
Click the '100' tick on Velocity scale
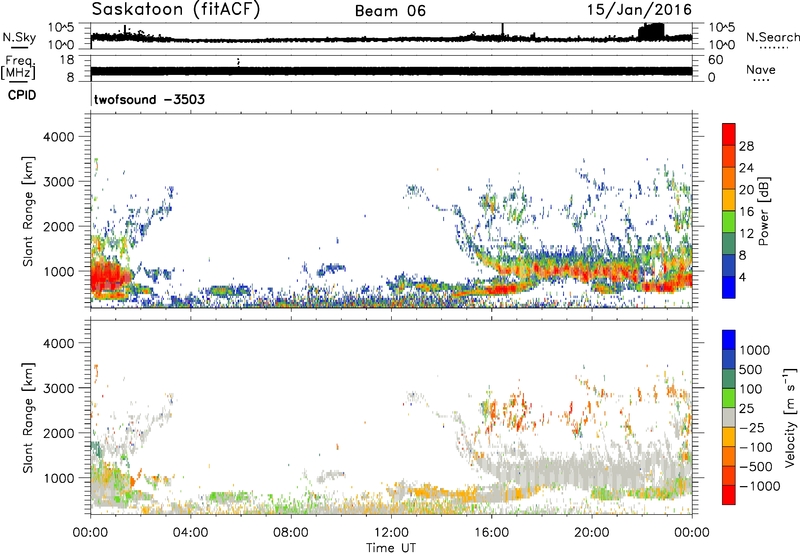tap(751, 389)
